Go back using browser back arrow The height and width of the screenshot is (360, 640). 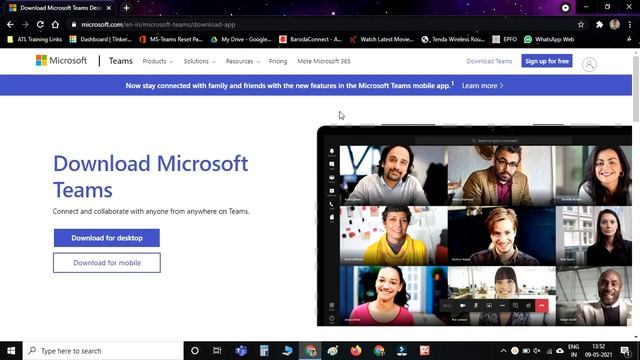(10, 24)
